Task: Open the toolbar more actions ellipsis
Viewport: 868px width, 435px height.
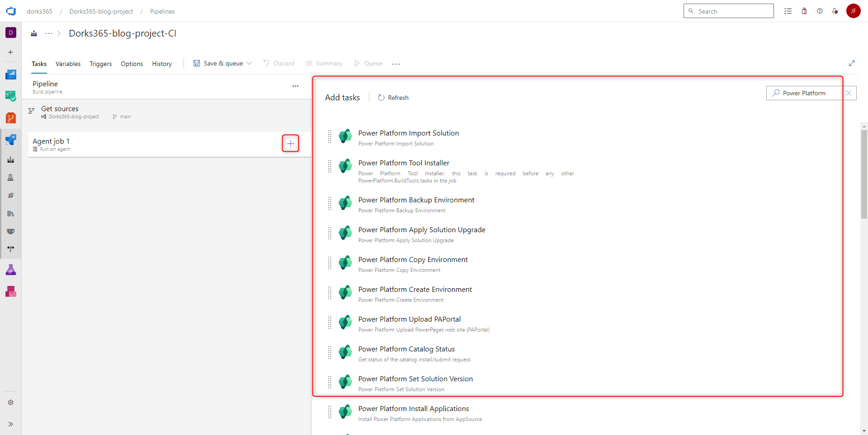Action: 396,64
